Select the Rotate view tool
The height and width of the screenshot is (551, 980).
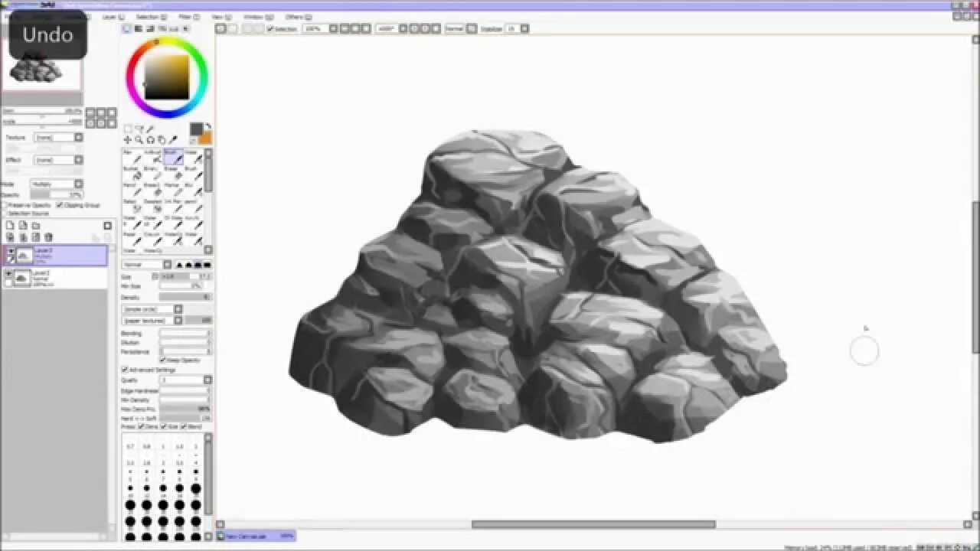(x=150, y=140)
